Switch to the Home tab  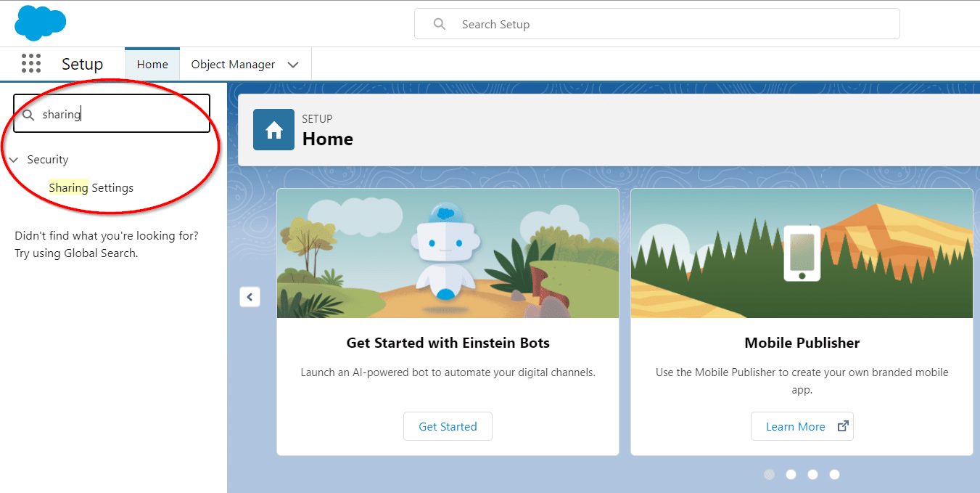152,64
